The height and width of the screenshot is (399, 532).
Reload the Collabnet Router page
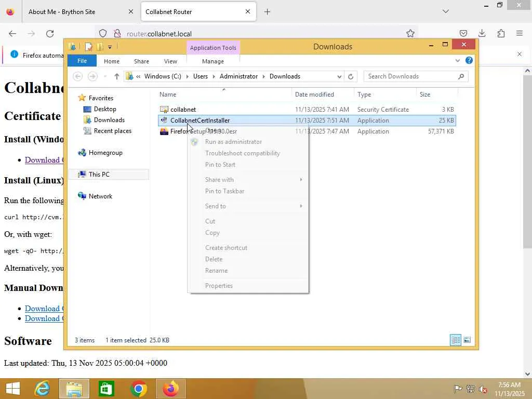coord(50,33)
